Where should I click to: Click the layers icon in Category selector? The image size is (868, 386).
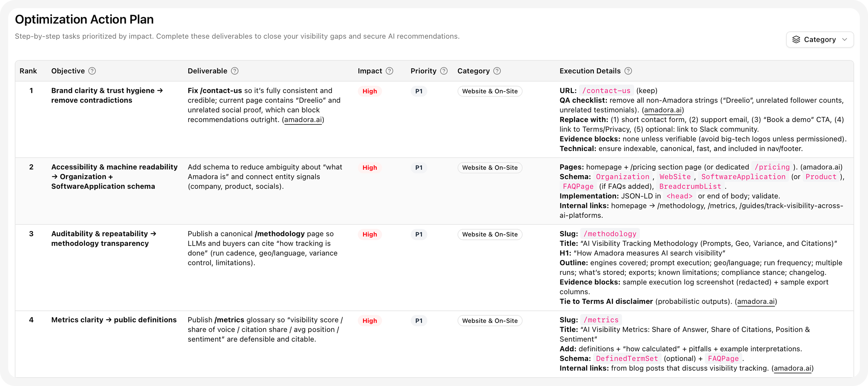click(x=796, y=40)
